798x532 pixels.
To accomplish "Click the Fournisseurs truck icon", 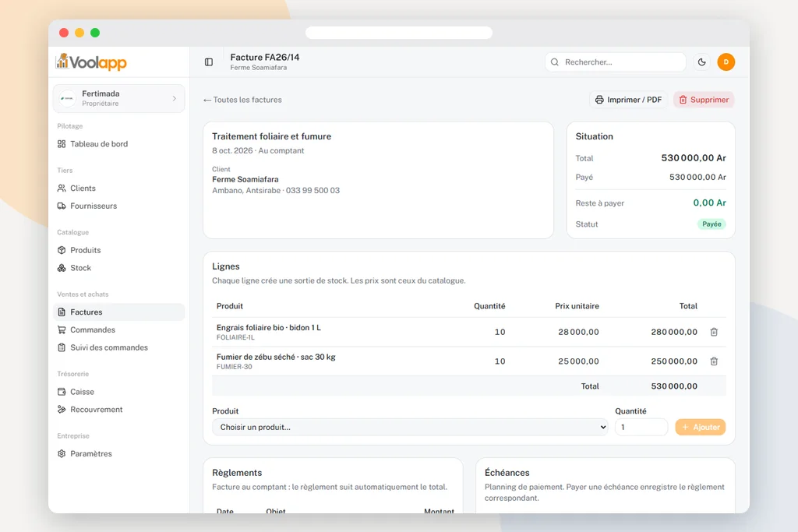I will (x=62, y=206).
